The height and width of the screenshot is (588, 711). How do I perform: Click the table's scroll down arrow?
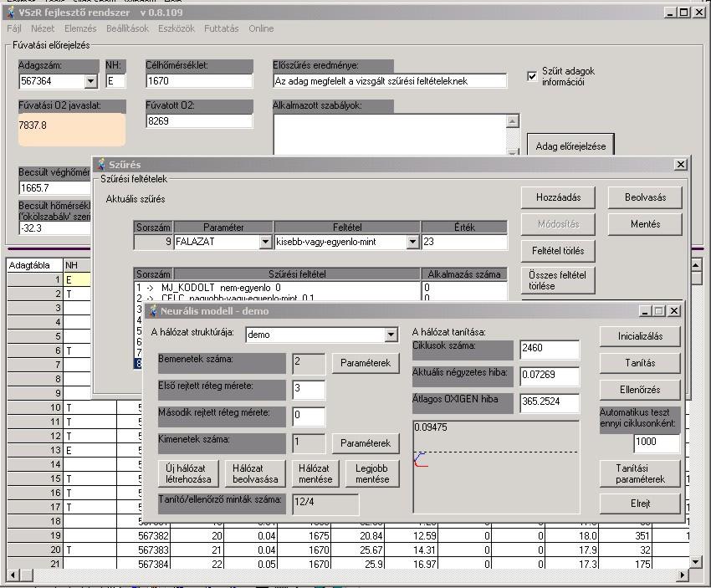(696, 562)
